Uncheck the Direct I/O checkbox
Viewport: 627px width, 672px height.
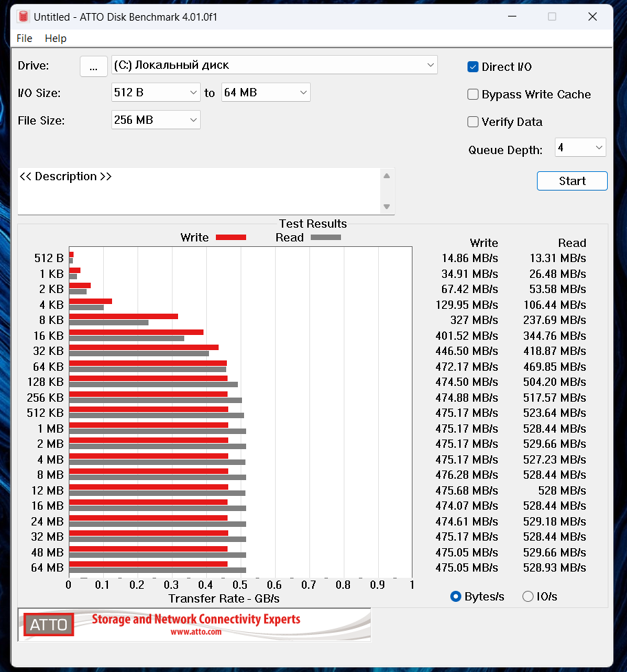473,67
